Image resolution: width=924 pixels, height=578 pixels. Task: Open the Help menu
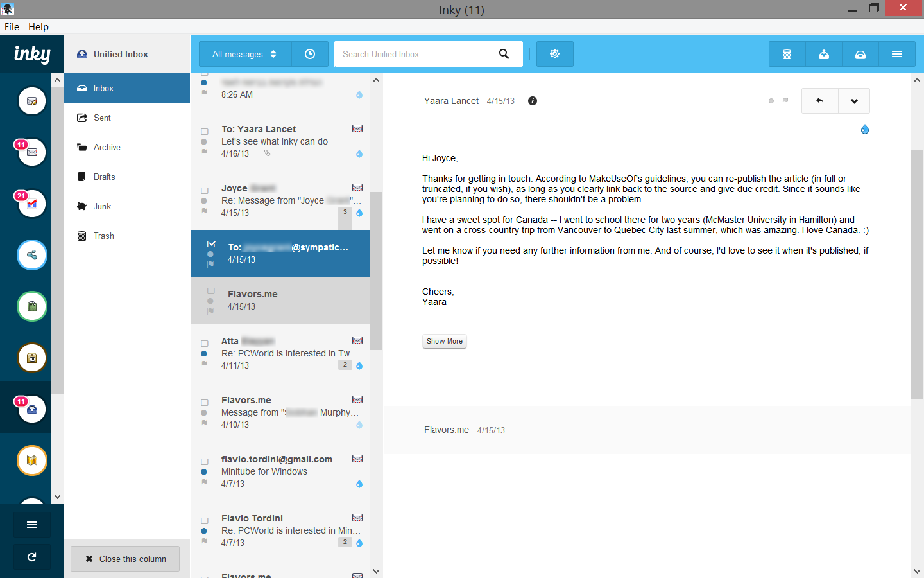(x=38, y=27)
